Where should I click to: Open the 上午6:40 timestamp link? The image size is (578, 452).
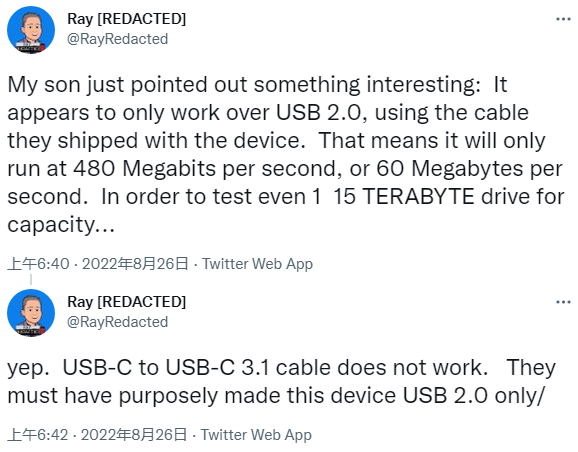pos(38,264)
